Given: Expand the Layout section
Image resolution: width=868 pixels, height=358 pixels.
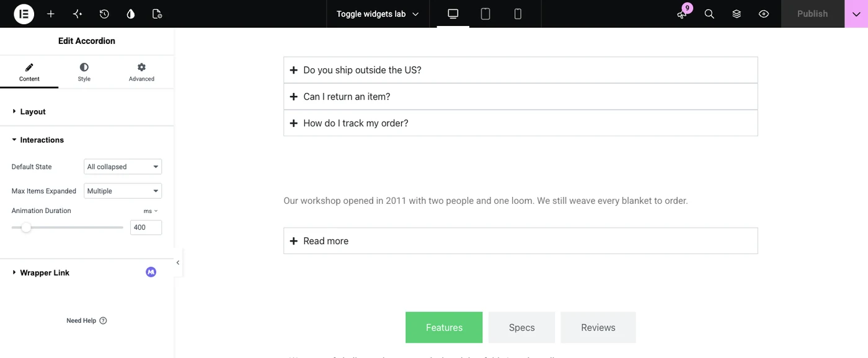Looking at the screenshot, I should (x=87, y=111).
